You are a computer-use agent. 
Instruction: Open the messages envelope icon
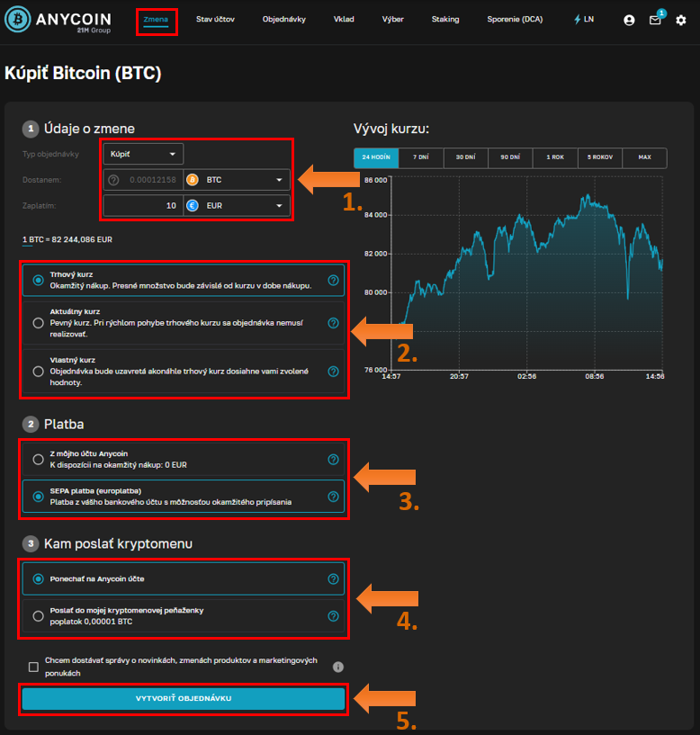point(655,20)
